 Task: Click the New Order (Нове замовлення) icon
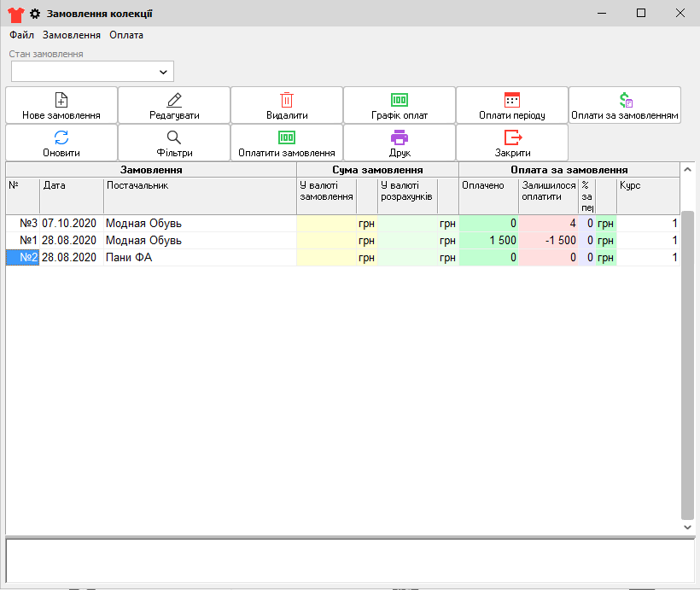(61, 99)
